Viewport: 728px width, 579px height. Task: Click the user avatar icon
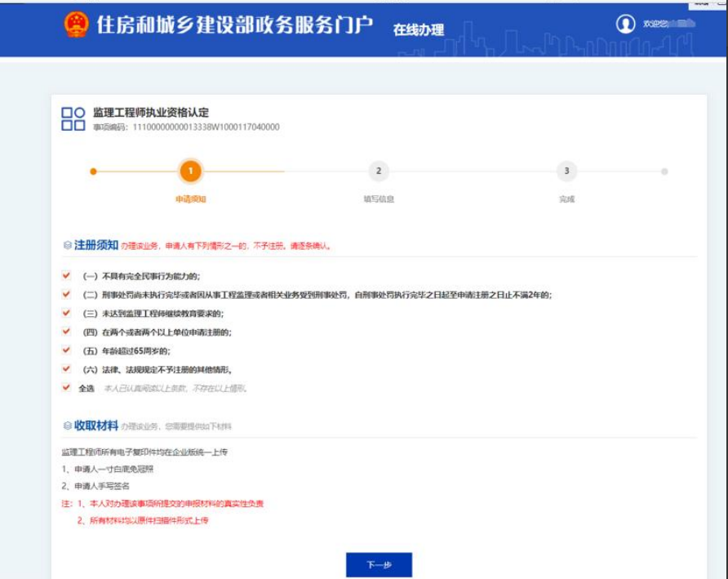coord(625,24)
